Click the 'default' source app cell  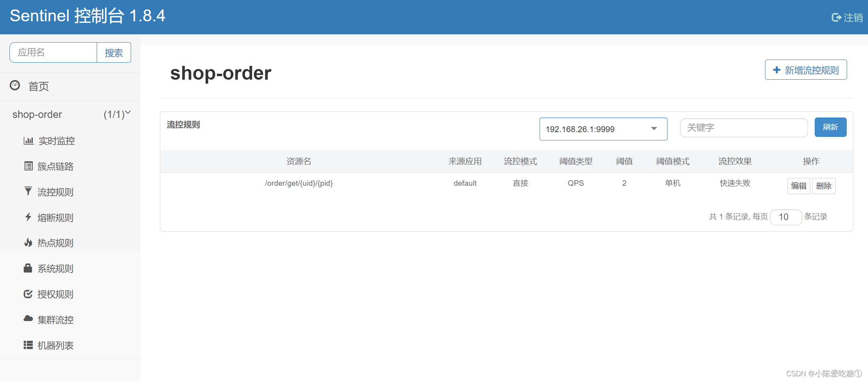465,183
